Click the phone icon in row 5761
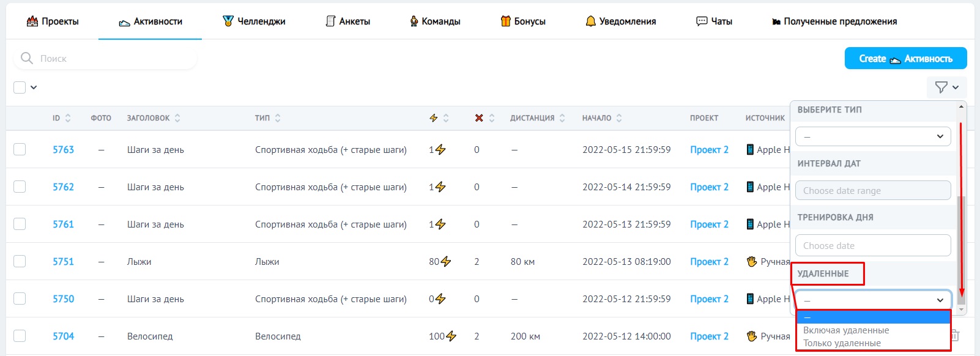980x356 pixels. tap(750, 224)
